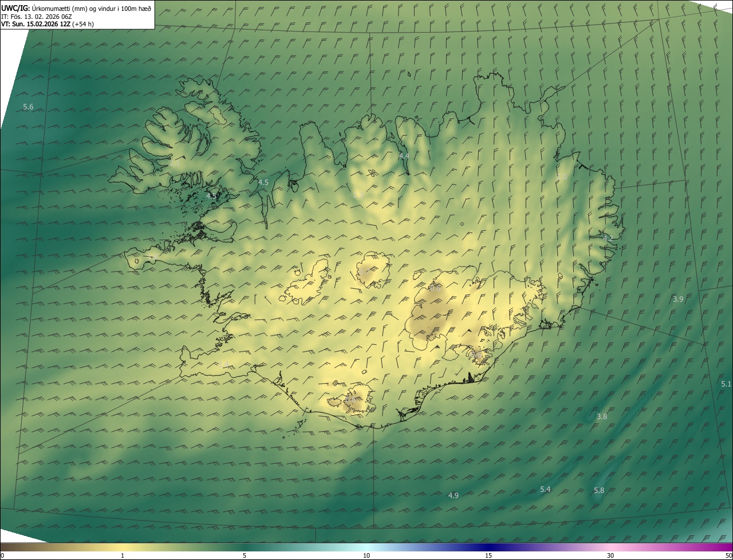Click the 5.8 value label on the map
Viewport: 733px width, 560px height.
click(x=599, y=491)
